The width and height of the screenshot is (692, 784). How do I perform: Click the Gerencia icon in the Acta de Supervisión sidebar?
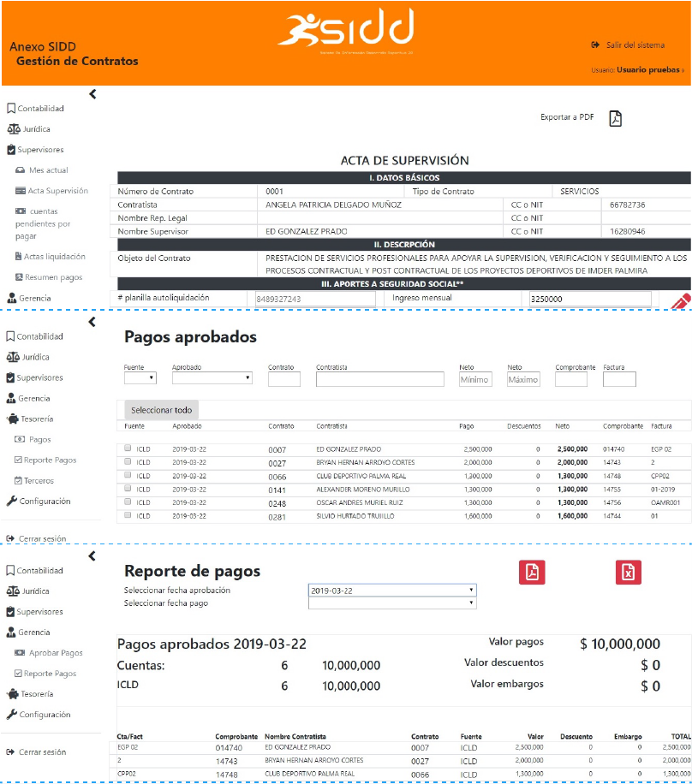[x=12, y=298]
